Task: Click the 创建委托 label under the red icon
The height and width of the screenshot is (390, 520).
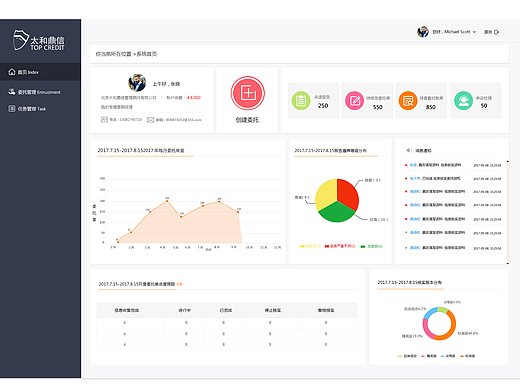Action: pyautogui.click(x=247, y=120)
